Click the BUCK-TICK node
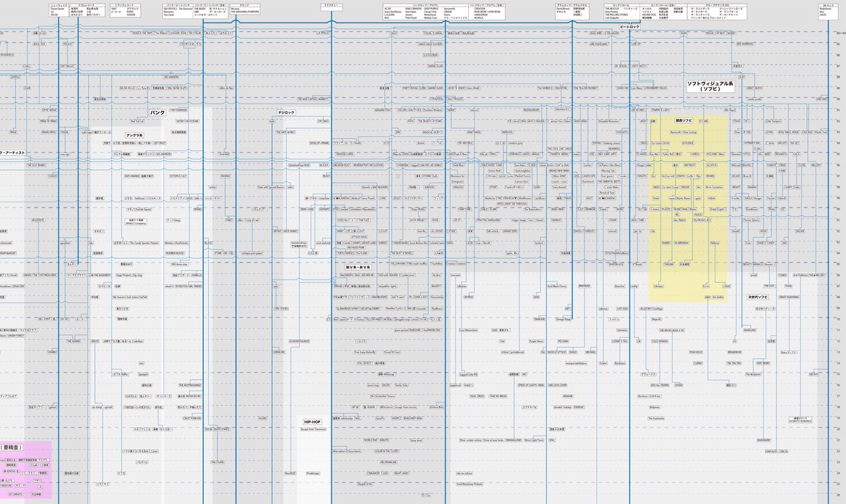This screenshot has width=846, height=504. [40, 45]
